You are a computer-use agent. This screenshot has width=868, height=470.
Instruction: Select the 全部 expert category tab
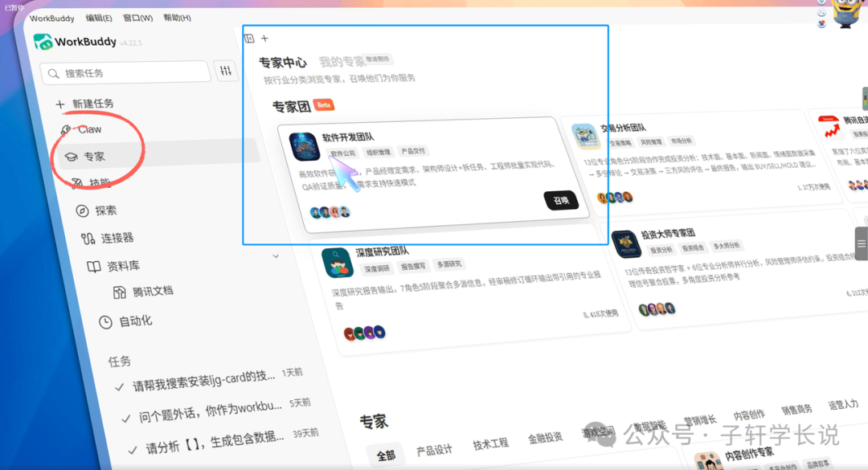point(386,456)
